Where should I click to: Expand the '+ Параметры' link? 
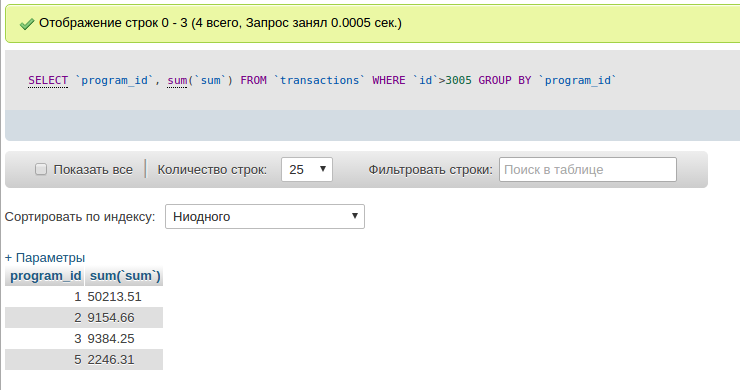[45, 258]
